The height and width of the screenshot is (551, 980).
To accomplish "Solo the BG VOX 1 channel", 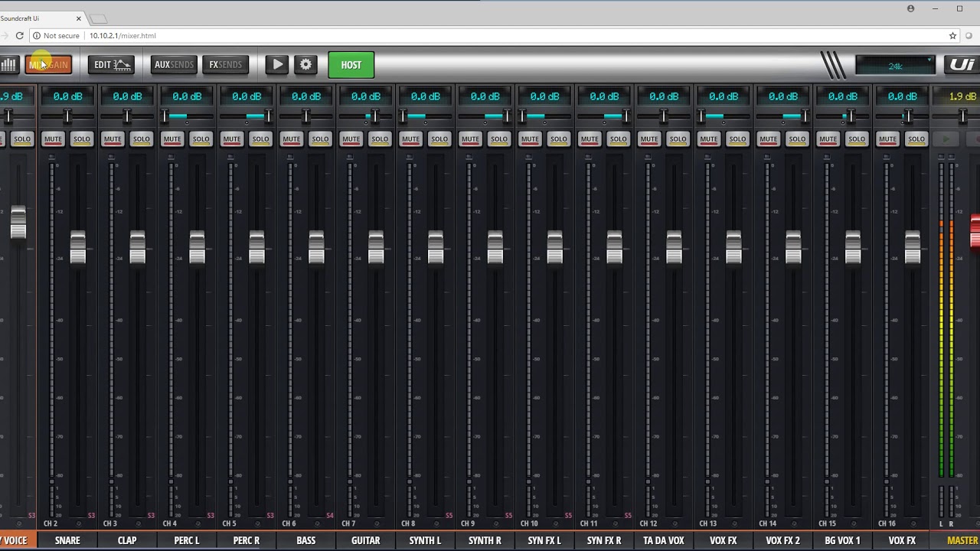I will click(858, 139).
